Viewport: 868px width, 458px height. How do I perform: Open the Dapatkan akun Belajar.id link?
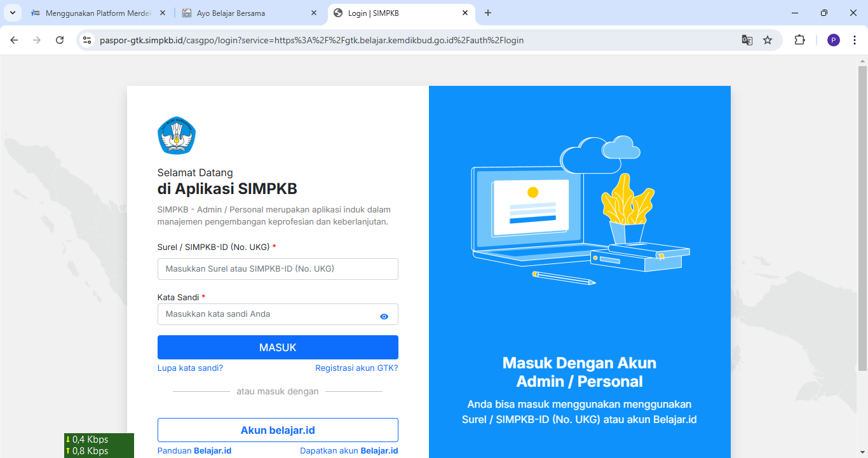tap(349, 450)
